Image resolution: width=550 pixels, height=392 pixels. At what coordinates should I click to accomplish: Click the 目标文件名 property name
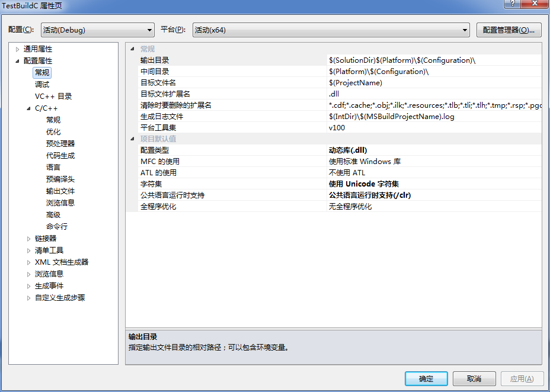click(158, 83)
